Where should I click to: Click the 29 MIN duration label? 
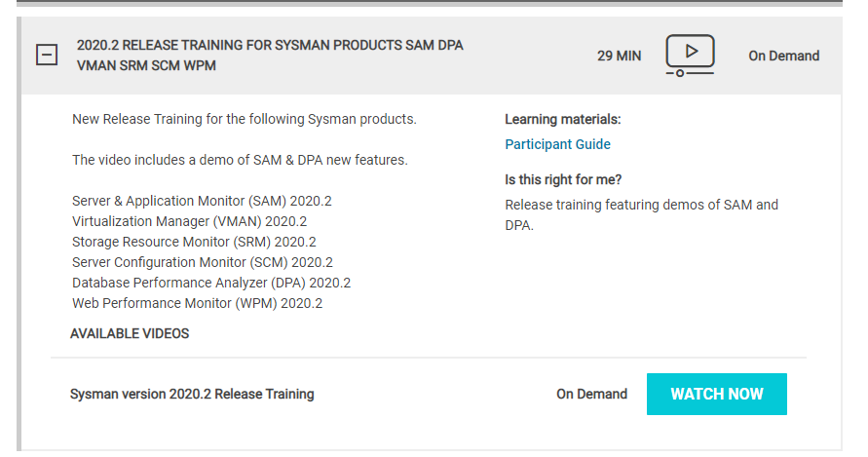(619, 56)
